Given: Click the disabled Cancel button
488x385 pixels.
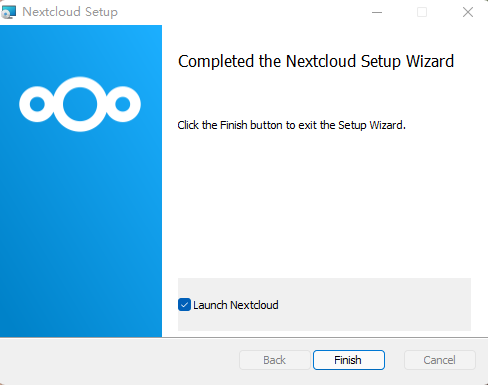Looking at the screenshot, I should 440,360.
